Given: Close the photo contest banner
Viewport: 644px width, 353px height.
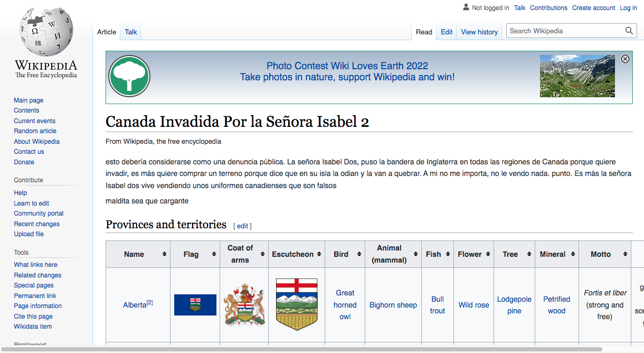Looking at the screenshot, I should pyautogui.click(x=625, y=59).
